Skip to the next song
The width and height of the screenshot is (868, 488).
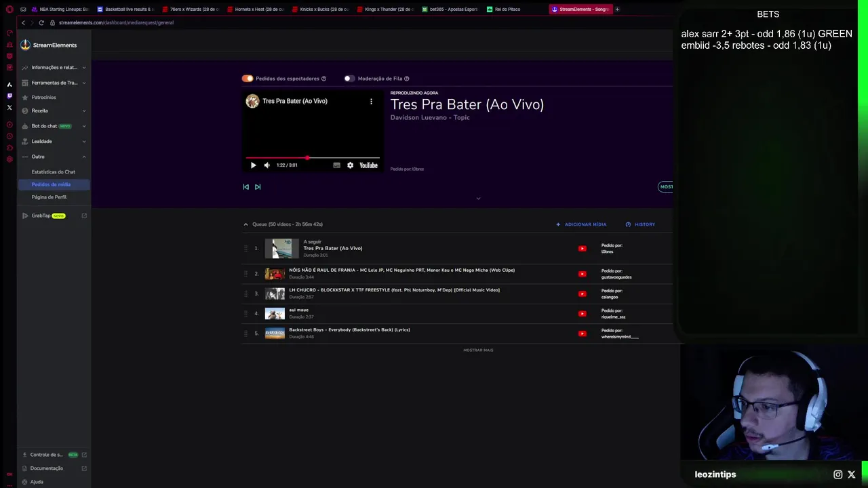[258, 187]
